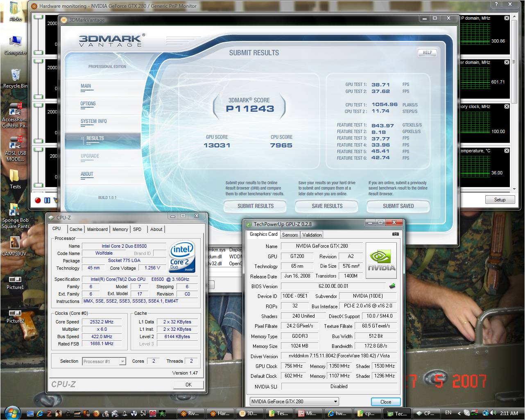Select the CAM7S9UV image file icon

point(15,246)
